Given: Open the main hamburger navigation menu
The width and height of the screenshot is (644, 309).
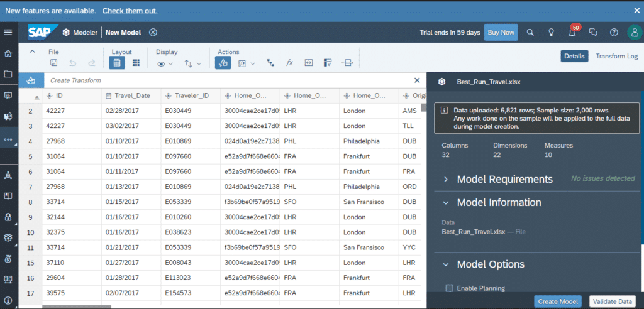Looking at the screenshot, I should 8,33.
